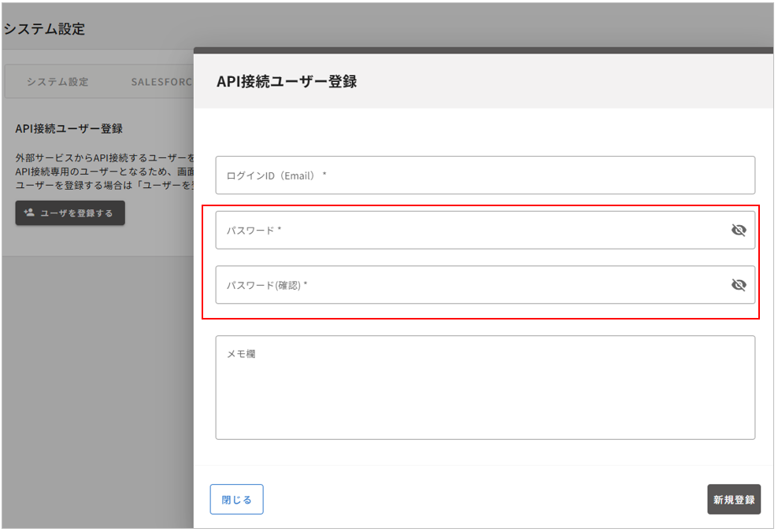Click the add-user icon on ユーザを登録する
This screenshot has height=532, width=778.
29,212
